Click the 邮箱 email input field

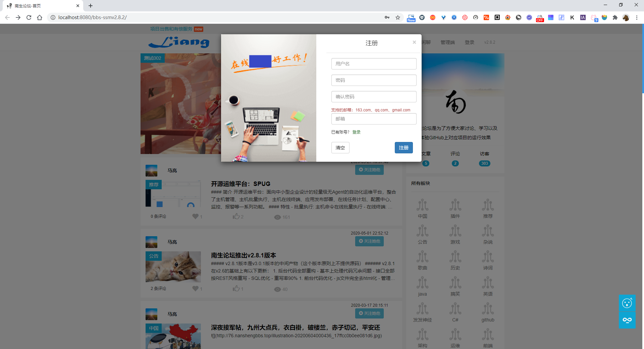point(374,119)
